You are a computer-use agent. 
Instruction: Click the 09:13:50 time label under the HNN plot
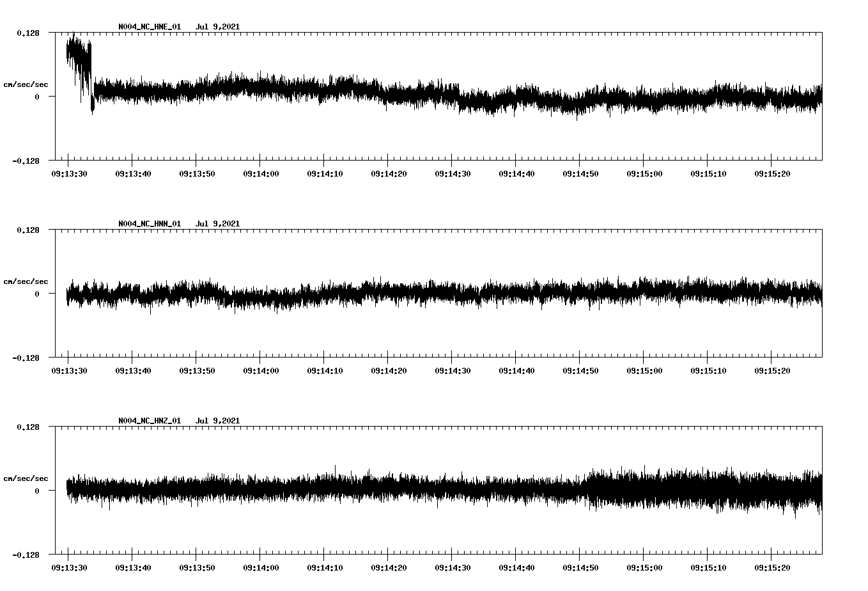(197, 370)
